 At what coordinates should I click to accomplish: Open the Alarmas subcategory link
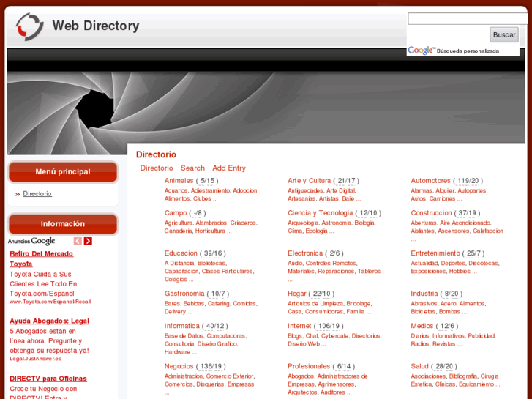click(x=422, y=190)
